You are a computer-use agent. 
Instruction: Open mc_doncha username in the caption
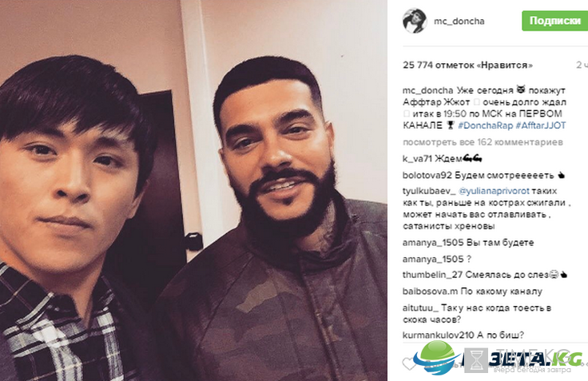tap(428, 91)
